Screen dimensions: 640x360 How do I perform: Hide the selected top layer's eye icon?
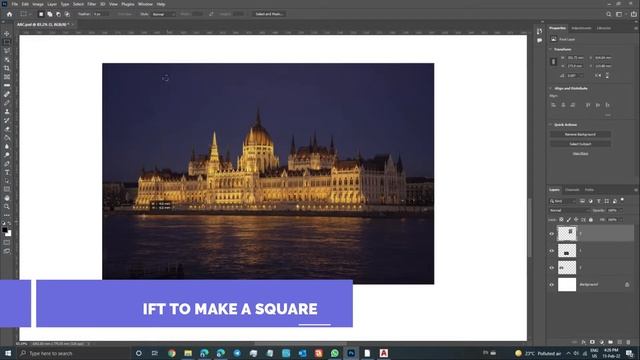(x=551, y=234)
